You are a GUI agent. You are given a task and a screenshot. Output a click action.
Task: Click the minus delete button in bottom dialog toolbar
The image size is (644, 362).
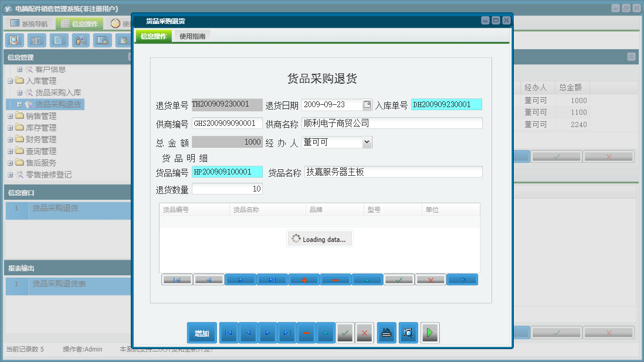tap(306, 333)
